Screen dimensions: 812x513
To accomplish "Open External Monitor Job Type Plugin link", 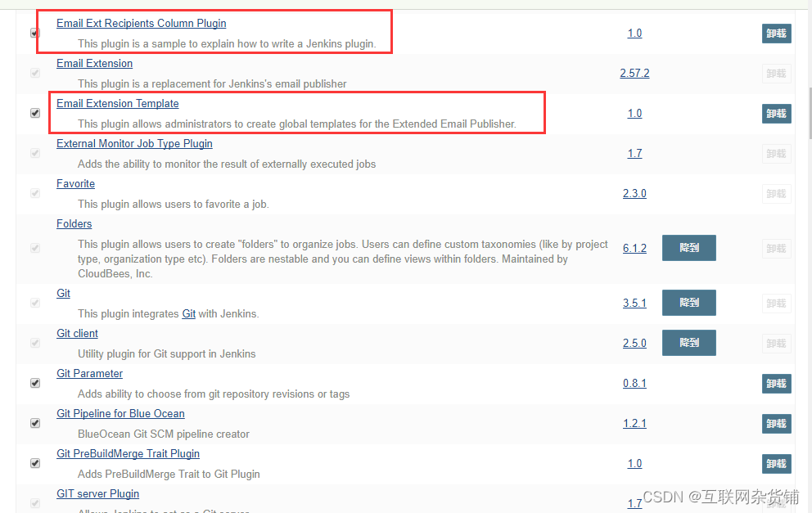I will pos(134,143).
